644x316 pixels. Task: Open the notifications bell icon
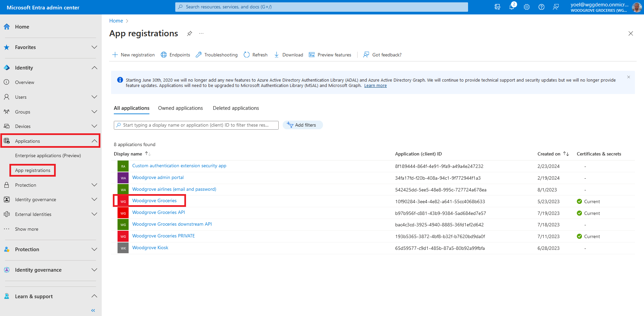[x=511, y=7]
